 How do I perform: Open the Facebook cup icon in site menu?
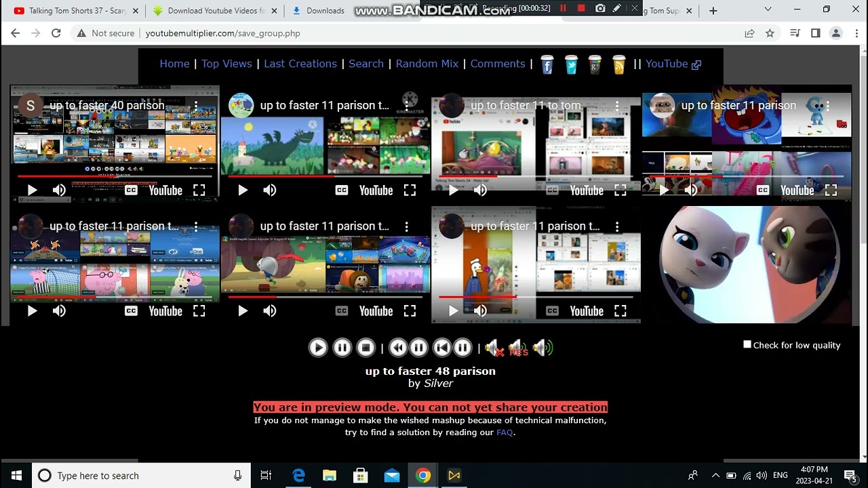(547, 64)
